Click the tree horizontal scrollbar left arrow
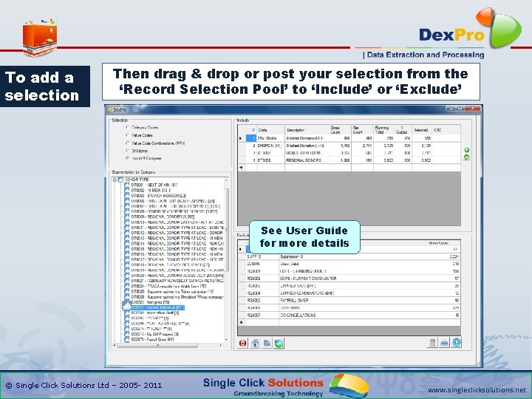532x399 pixels. [115, 345]
